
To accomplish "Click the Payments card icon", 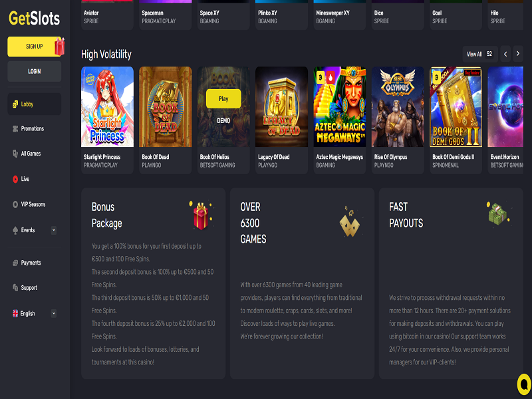I will (15, 263).
